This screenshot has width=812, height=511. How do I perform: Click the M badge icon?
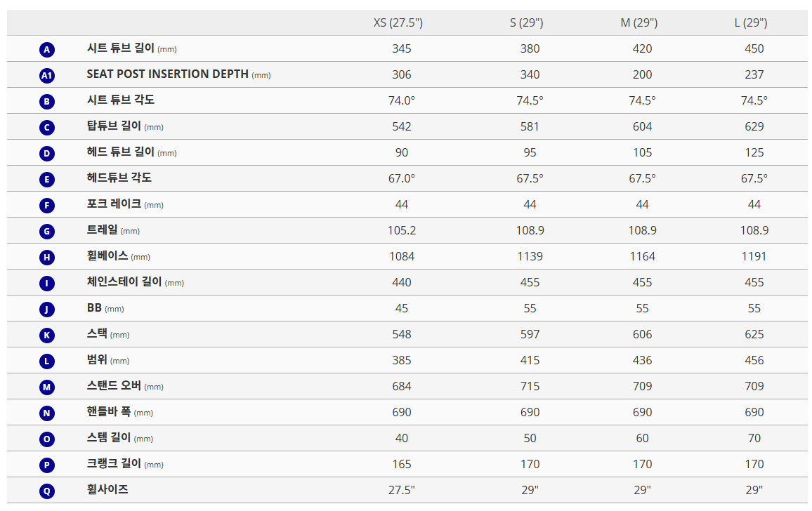click(x=47, y=387)
